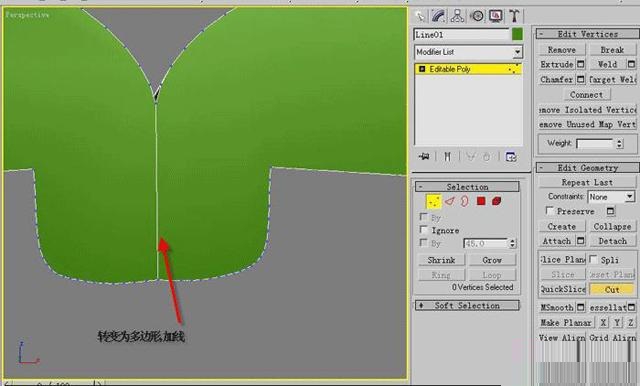Click the Slice Plane button
The width and height of the screenshot is (640, 386).
click(562, 260)
